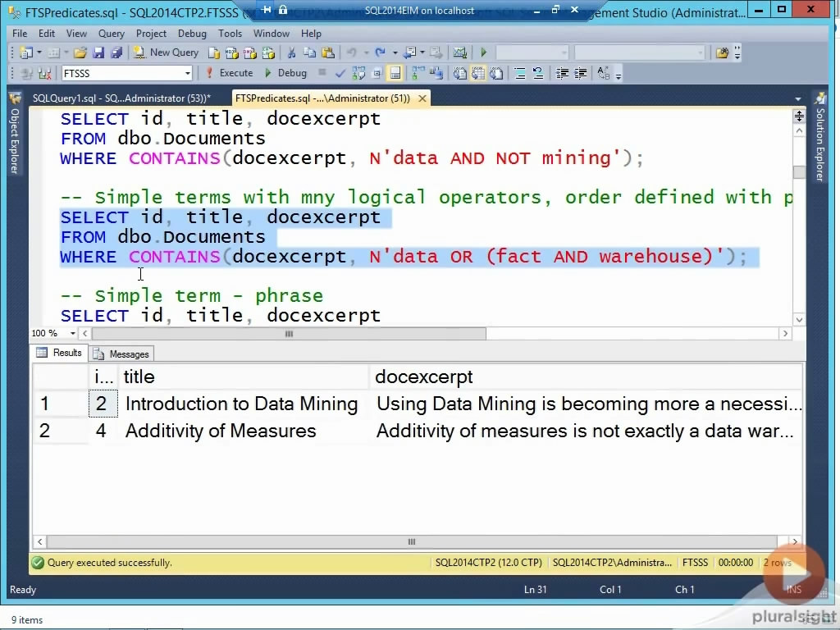Click the Copy icon in the toolbar

click(309, 52)
